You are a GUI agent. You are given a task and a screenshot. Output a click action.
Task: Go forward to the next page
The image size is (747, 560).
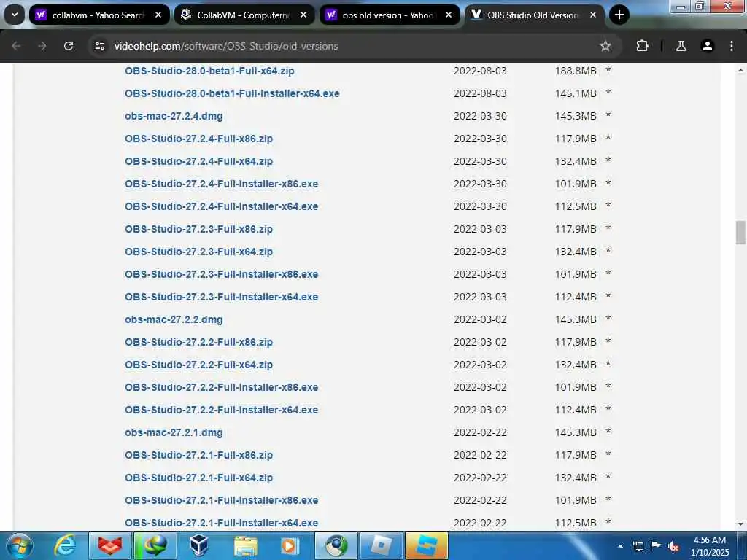42,46
